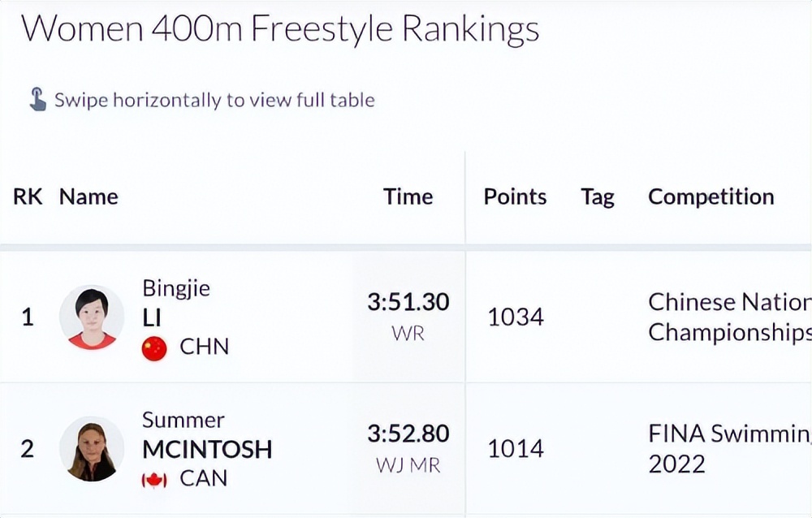Click the Competition column header

[x=710, y=197]
